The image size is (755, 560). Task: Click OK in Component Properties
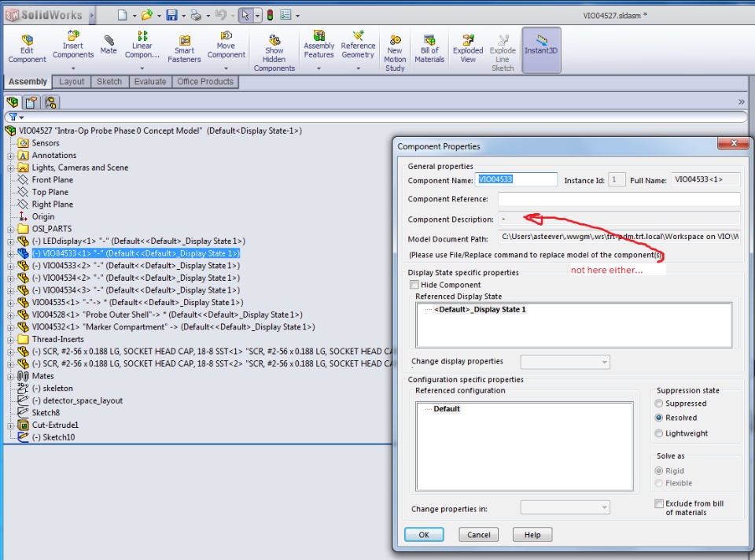coord(424,535)
